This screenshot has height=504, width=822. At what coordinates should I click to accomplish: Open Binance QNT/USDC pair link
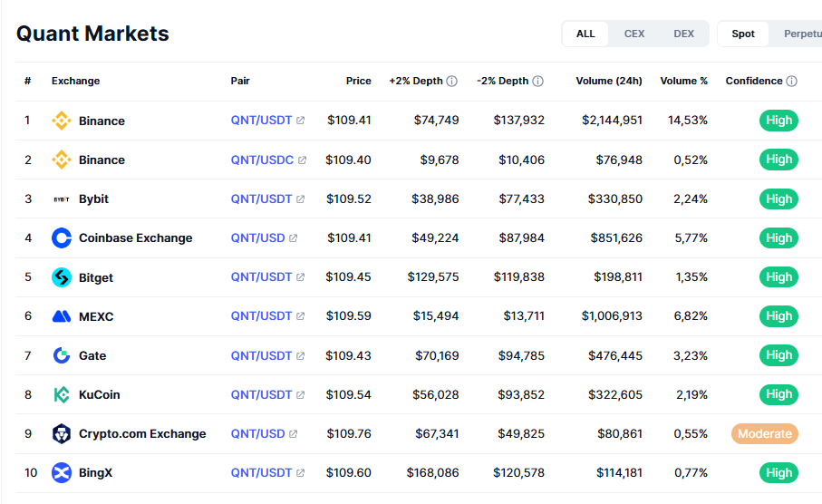[x=262, y=160]
